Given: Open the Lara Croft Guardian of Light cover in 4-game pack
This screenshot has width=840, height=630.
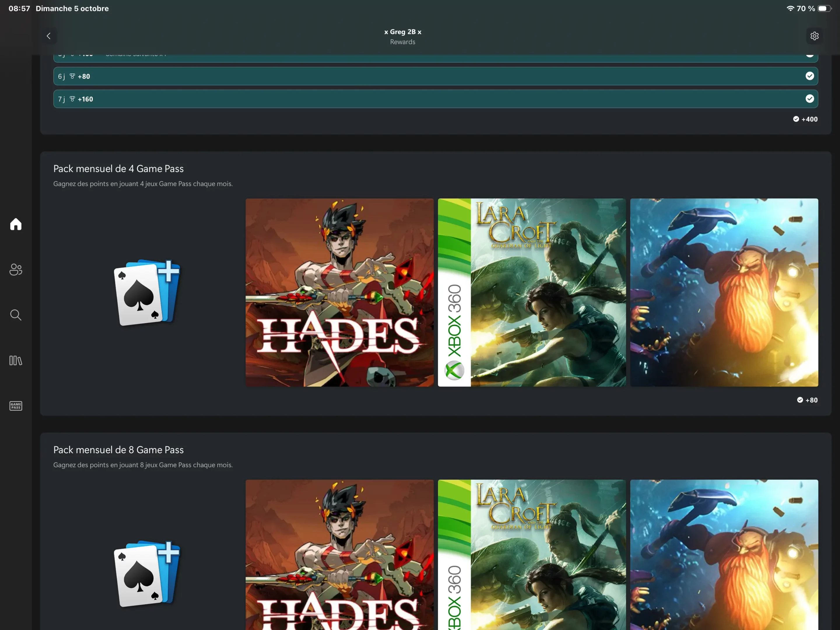Looking at the screenshot, I should coord(532,292).
